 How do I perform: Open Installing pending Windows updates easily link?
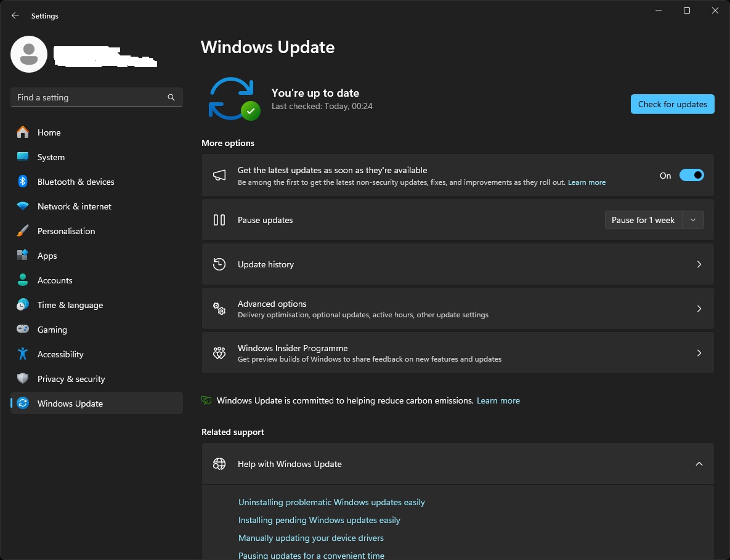click(x=319, y=520)
